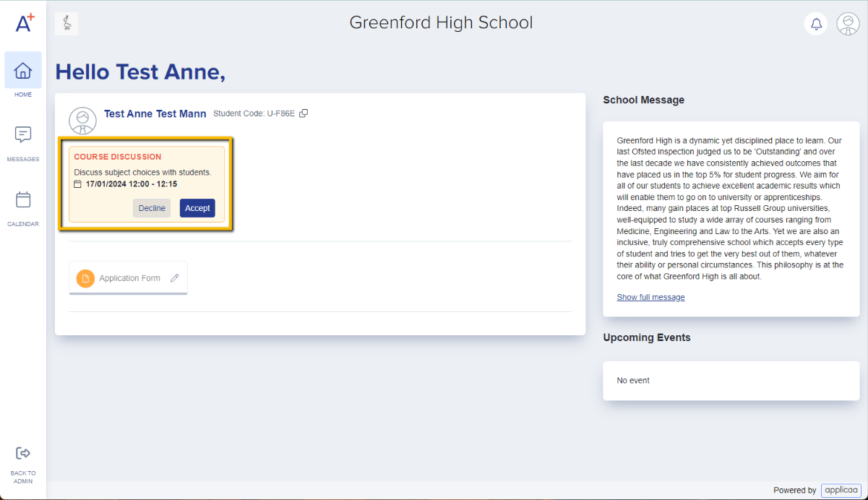Click the calendar icon beside 17/01/2024
Viewport: 868px width, 500px height.
(x=78, y=184)
